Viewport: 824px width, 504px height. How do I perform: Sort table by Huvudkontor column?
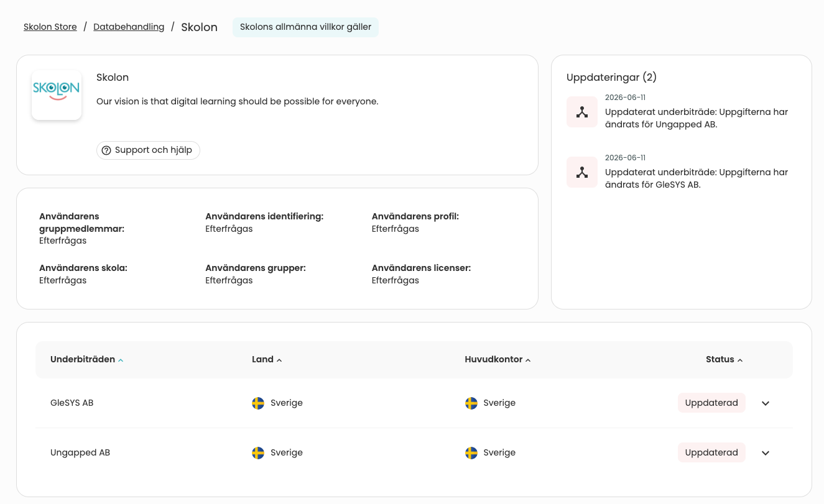(498, 359)
